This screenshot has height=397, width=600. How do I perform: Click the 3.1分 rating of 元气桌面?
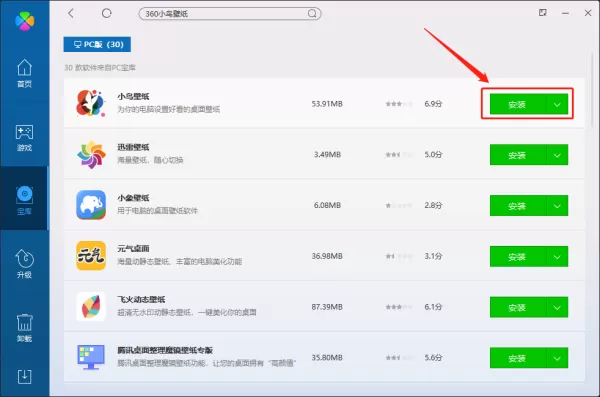click(433, 256)
